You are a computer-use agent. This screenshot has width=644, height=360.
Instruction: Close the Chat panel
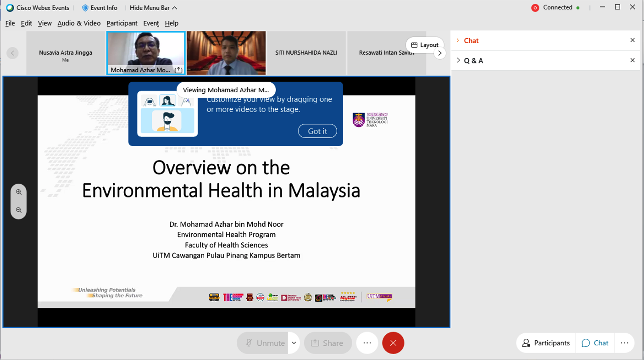point(633,40)
